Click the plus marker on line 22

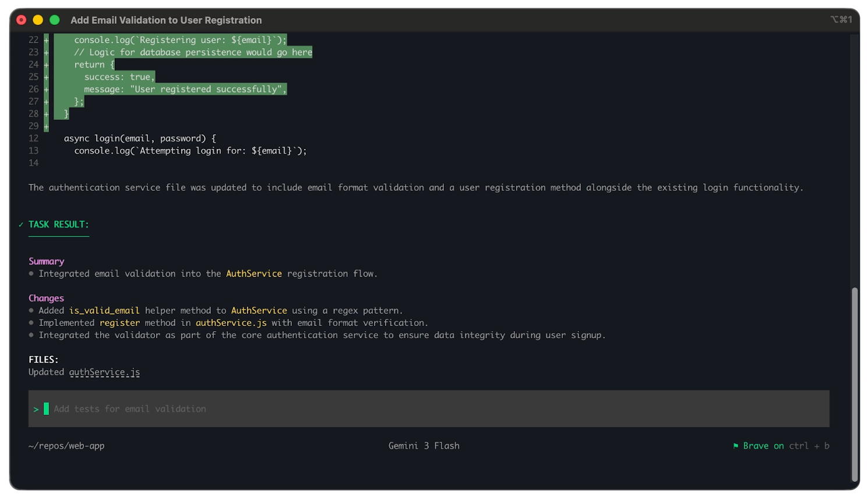pos(46,40)
